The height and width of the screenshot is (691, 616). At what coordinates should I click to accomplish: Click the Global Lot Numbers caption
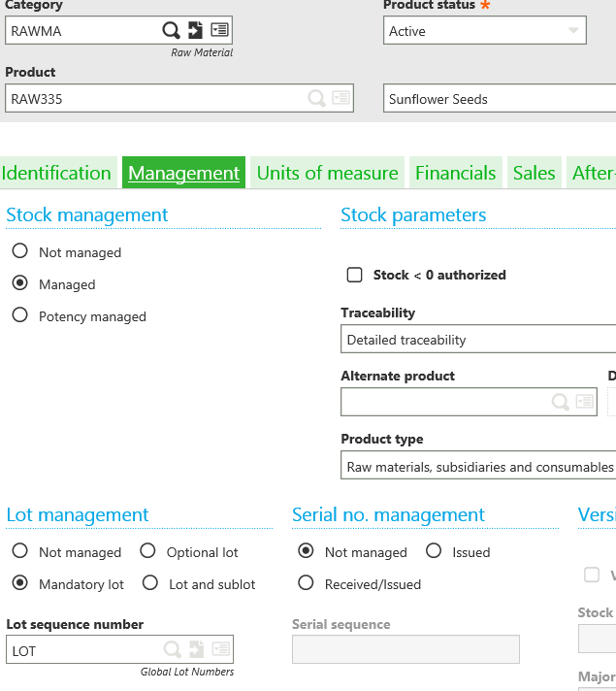click(187, 672)
